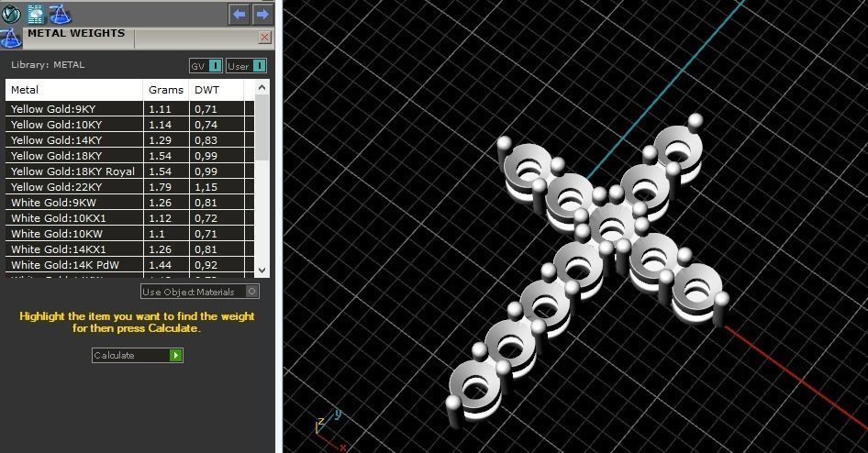Viewport: 868px width, 453px height.
Task: Select the White Gold:14KX1 row
Action: [129, 249]
